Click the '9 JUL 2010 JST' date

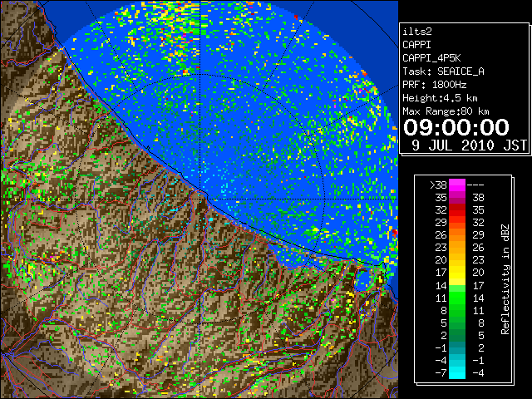(469, 145)
